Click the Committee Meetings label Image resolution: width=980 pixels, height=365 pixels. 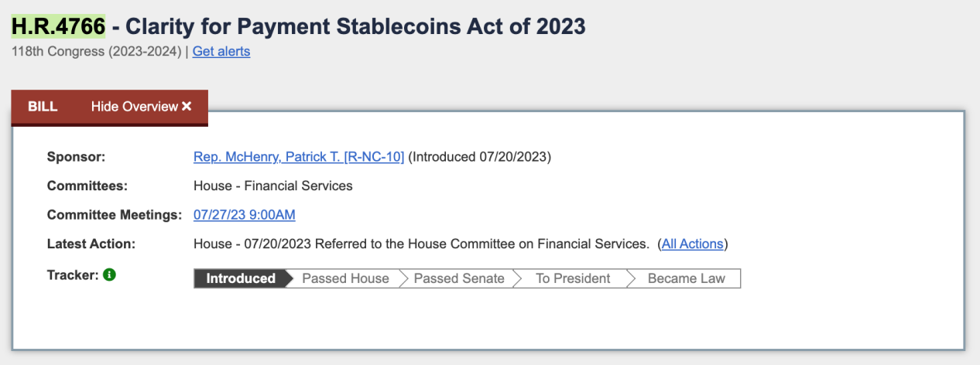click(x=114, y=215)
